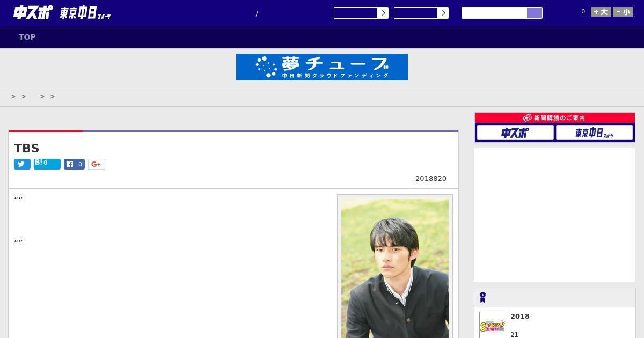Open the second header dropdown arrow
Image resolution: width=644 pixels, height=338 pixels.
point(443,13)
